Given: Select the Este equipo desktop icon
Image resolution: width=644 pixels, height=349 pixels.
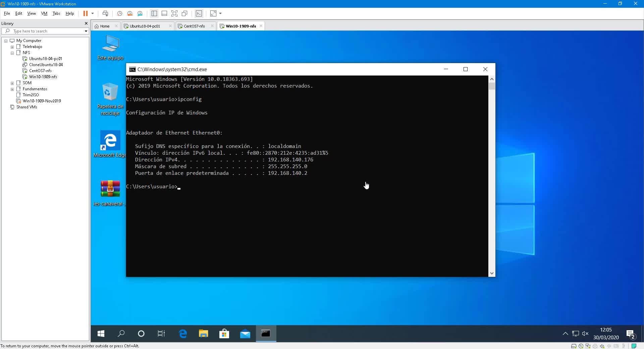Looking at the screenshot, I should [x=110, y=48].
